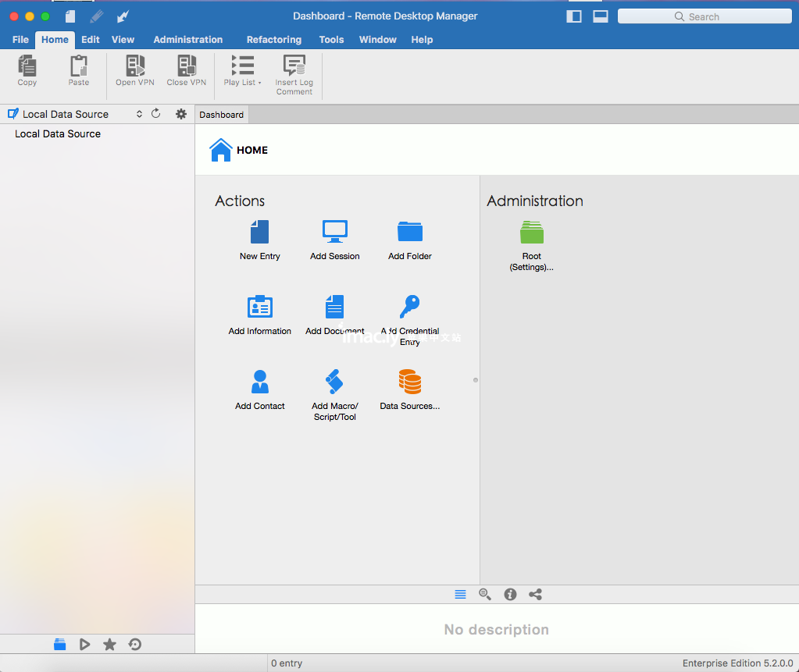Screen dimensions: 799x672
Task: Click the Paste icon in the ribbon
Action: tap(78, 66)
